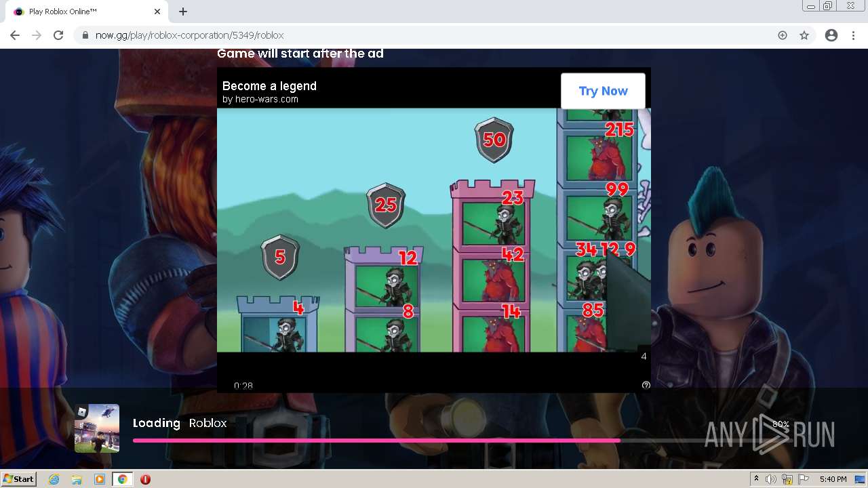Click the volume speaker tray icon

[x=770, y=479]
